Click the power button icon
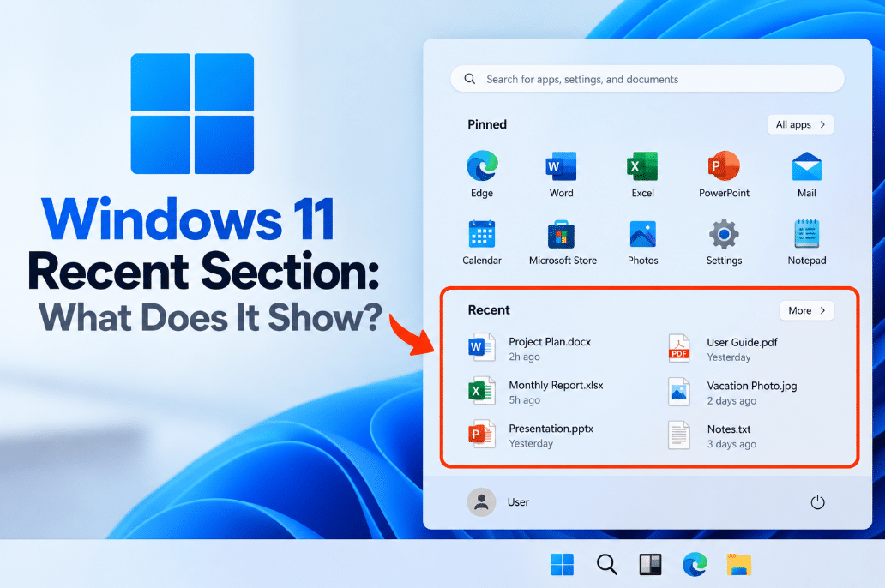The image size is (885, 588). tap(817, 502)
